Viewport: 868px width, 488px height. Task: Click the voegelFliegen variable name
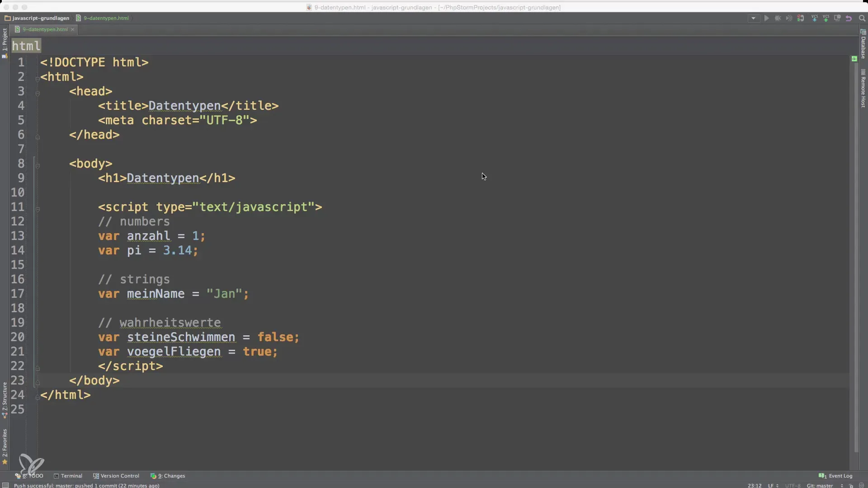click(174, 352)
